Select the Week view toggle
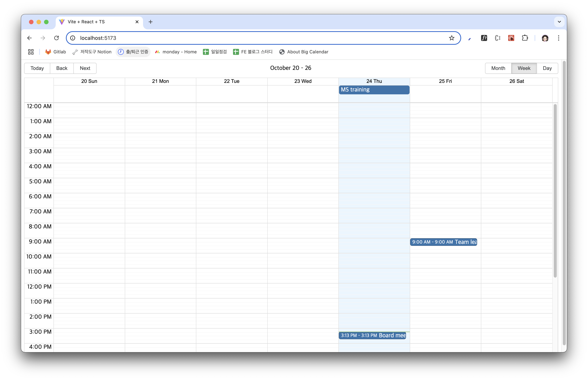This screenshot has width=588, height=380. click(524, 68)
